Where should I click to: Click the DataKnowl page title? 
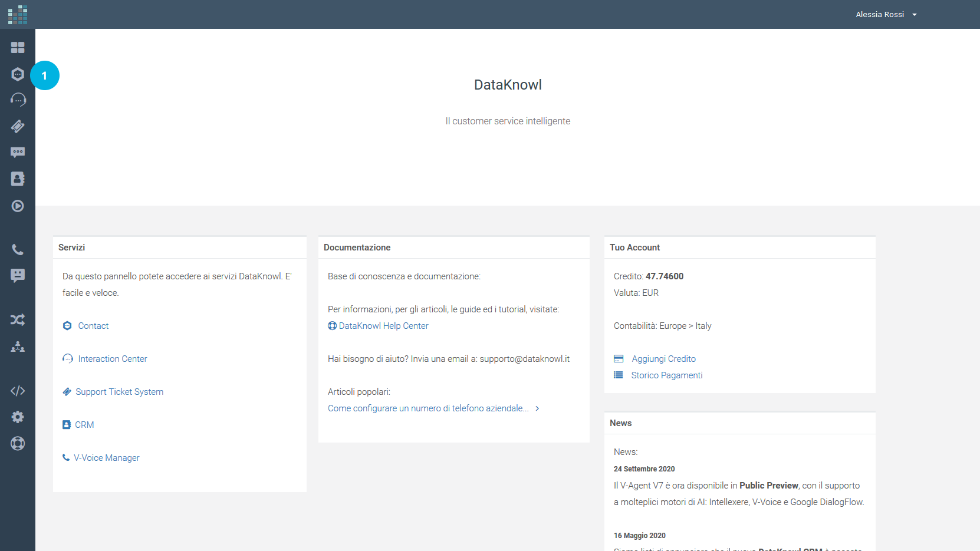pyautogui.click(x=508, y=85)
